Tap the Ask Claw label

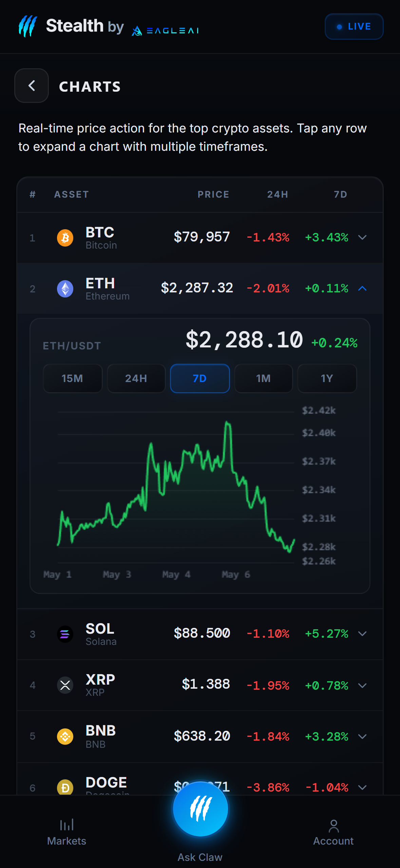coord(200,857)
